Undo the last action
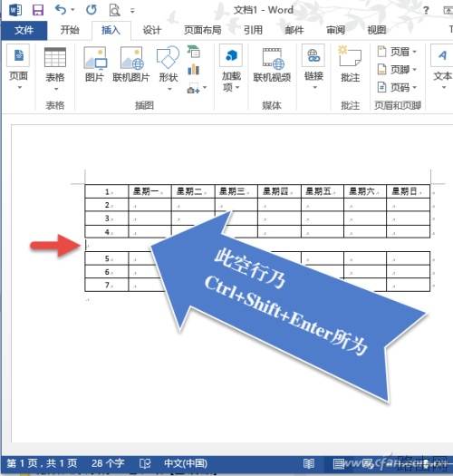 [61, 10]
